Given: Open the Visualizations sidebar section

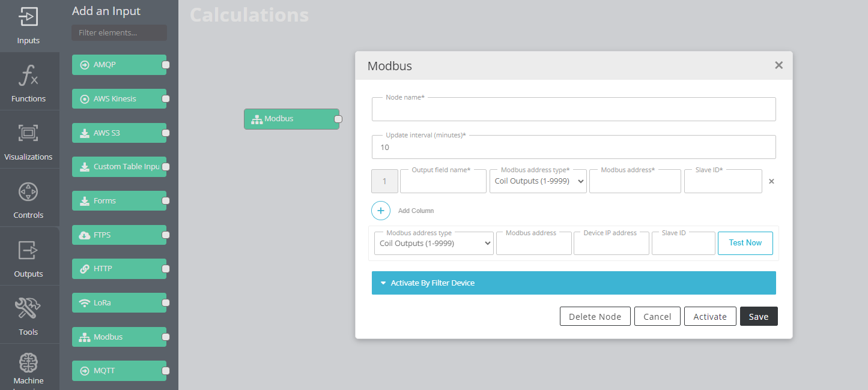Looking at the screenshot, I should pyautogui.click(x=29, y=139).
